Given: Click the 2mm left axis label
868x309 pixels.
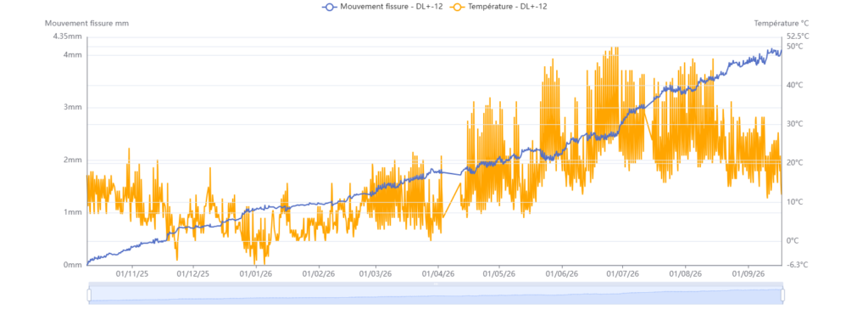Looking at the screenshot, I should [x=73, y=160].
